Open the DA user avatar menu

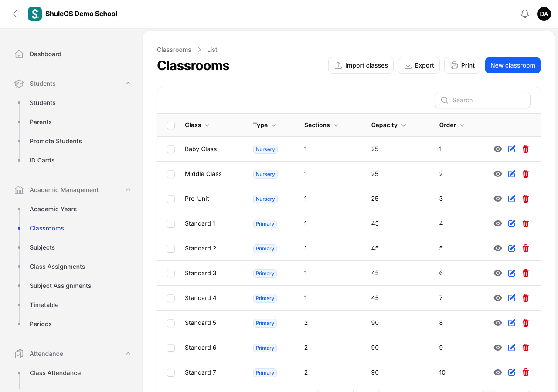544,14
